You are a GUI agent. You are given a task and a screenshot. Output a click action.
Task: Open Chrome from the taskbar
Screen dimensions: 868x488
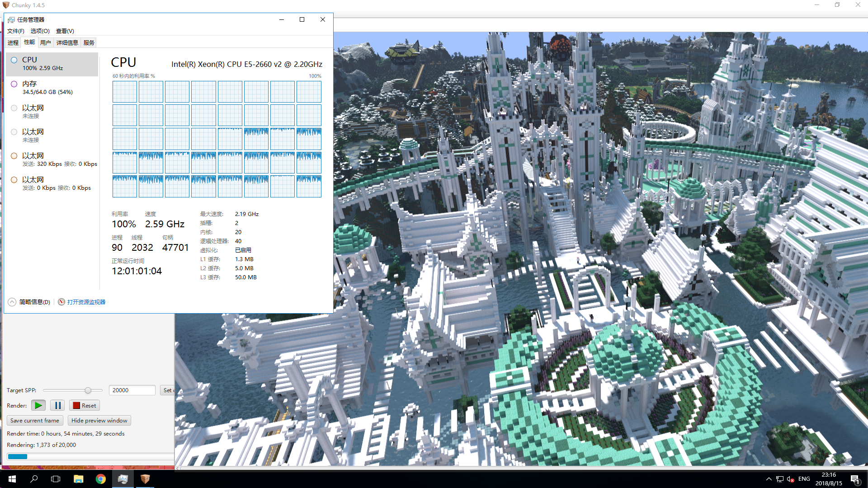point(100,479)
